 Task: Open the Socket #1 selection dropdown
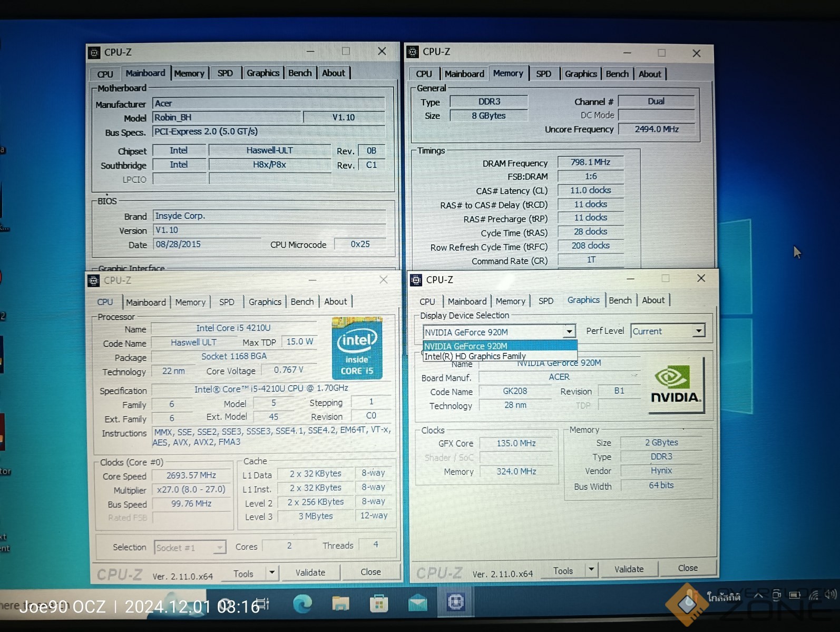(190, 548)
